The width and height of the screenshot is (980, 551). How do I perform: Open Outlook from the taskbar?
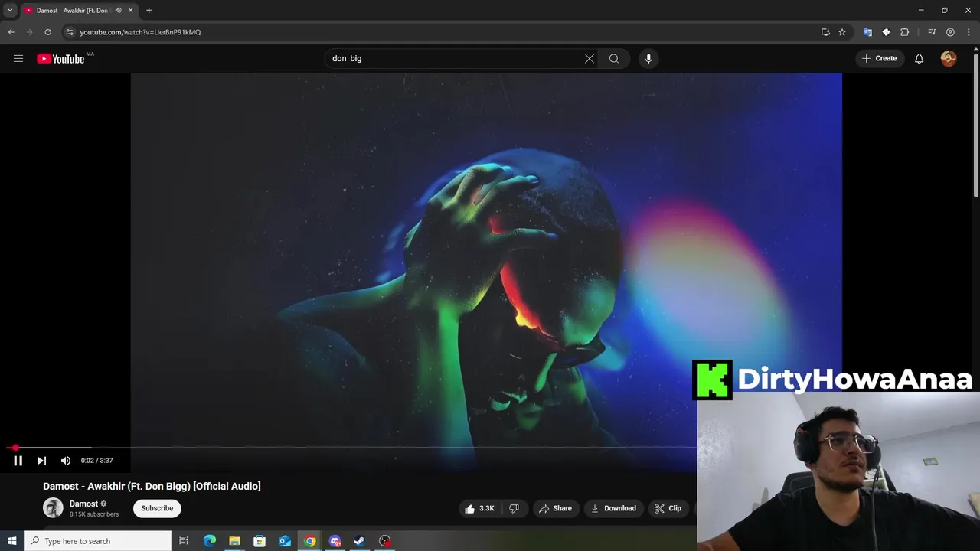point(285,541)
